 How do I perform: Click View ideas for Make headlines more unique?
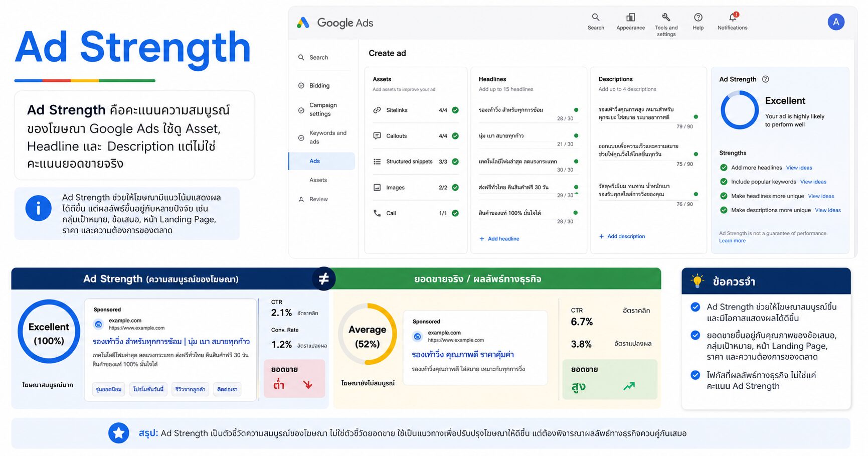[x=821, y=196]
